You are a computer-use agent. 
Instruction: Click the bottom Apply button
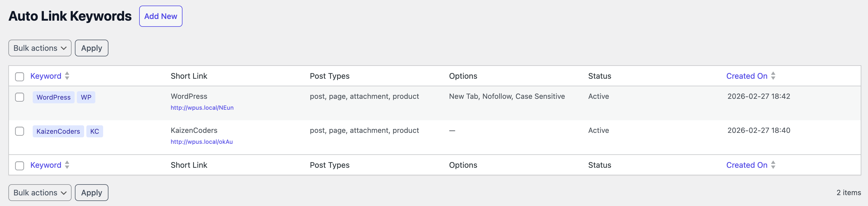point(92,193)
